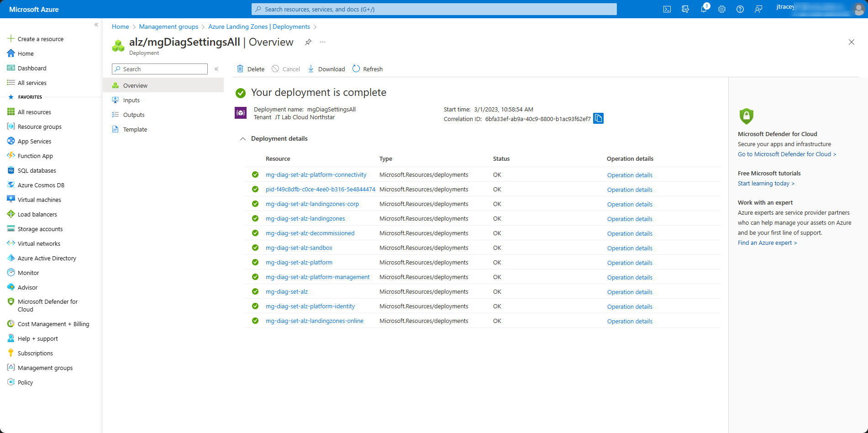Collapse the Deployment details section chevron
This screenshot has width=868, height=433.
pos(242,138)
